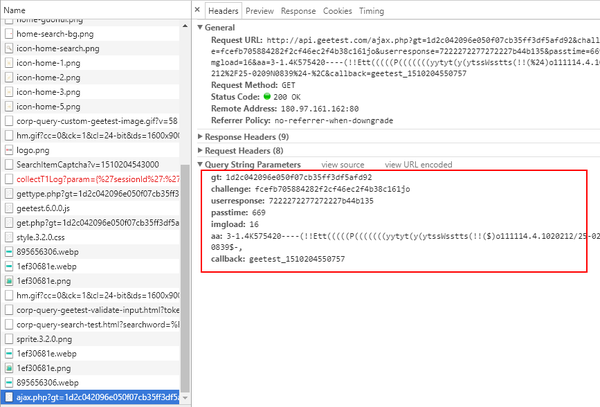Switch to the Preview tab
The height and width of the screenshot is (407, 600).
pyautogui.click(x=259, y=11)
